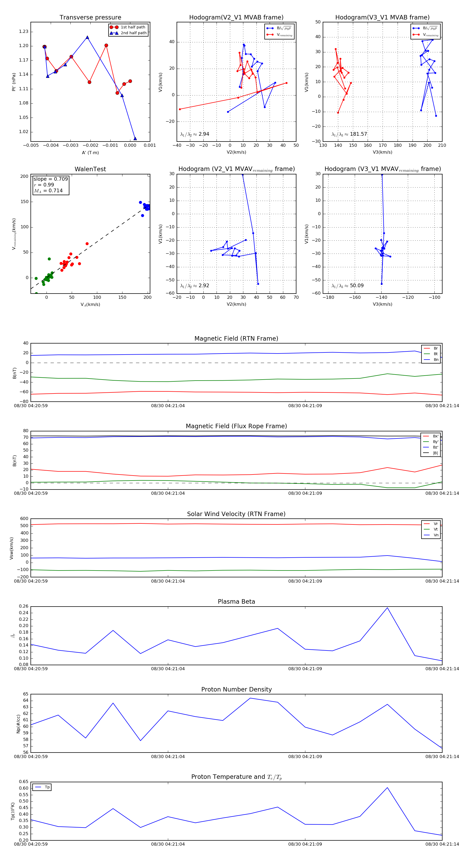This screenshot has width=473, height=868.
Task: Select the "Bn" legend entry
Action: tap(431, 360)
